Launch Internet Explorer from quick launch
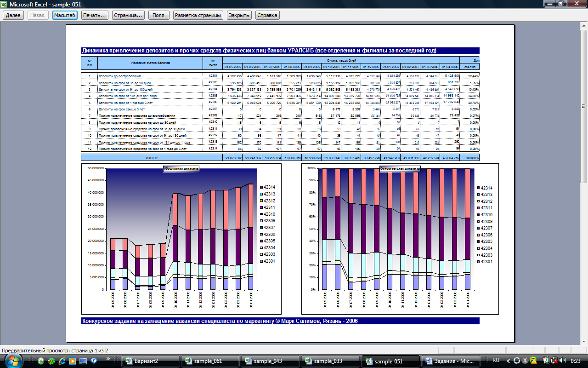Viewport: 588px width, 368px height. (62, 361)
